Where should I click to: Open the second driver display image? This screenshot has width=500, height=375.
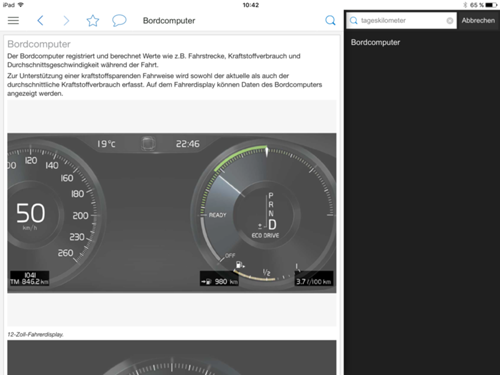click(172, 357)
